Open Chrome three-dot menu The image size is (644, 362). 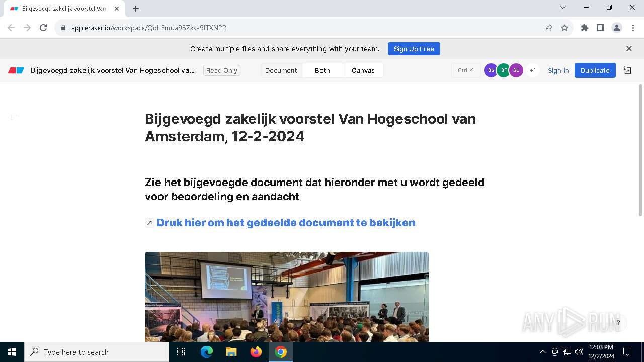tap(633, 28)
